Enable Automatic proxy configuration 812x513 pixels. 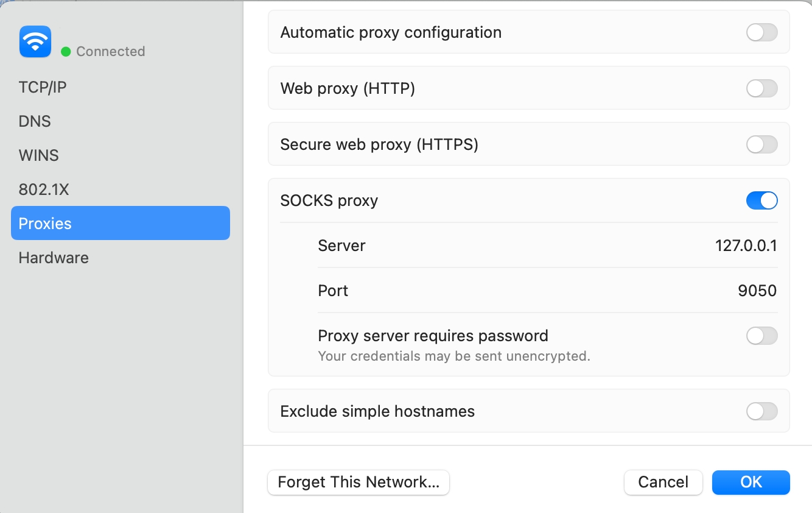761,32
